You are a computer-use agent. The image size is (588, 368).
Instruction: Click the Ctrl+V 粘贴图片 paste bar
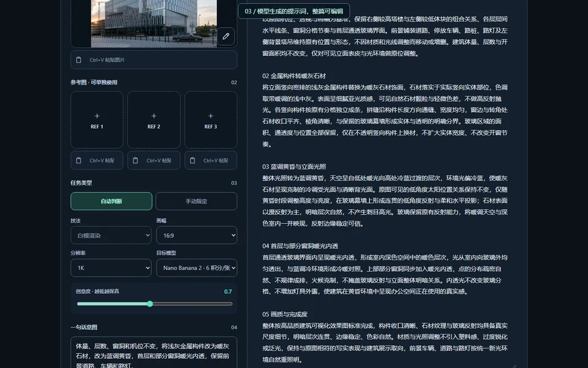pyautogui.click(x=154, y=59)
